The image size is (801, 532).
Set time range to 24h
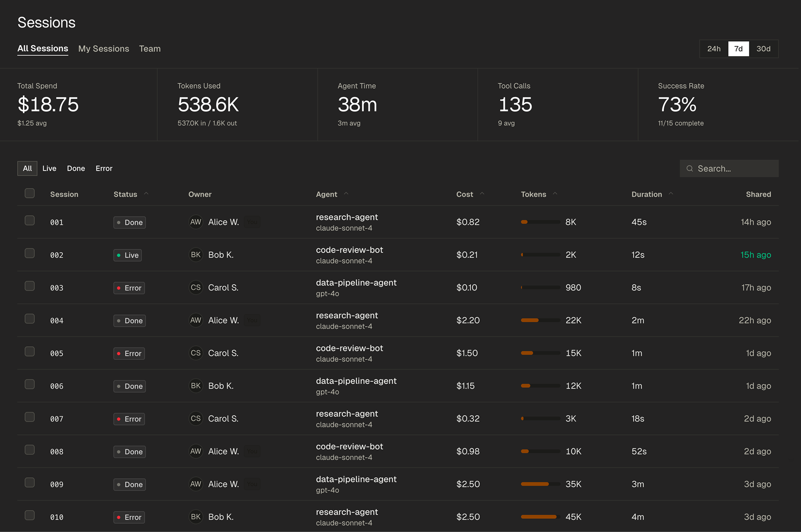714,49
